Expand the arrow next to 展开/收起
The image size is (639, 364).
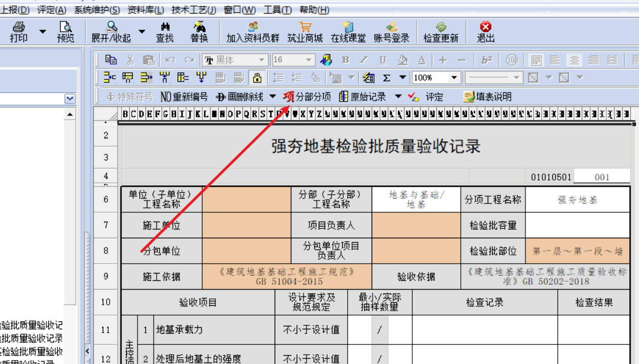click(x=142, y=32)
